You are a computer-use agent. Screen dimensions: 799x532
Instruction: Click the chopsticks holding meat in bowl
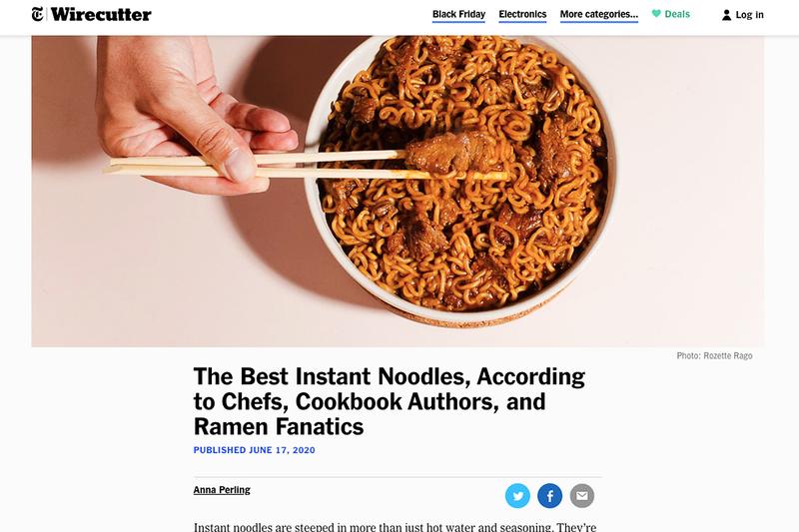coord(306,166)
